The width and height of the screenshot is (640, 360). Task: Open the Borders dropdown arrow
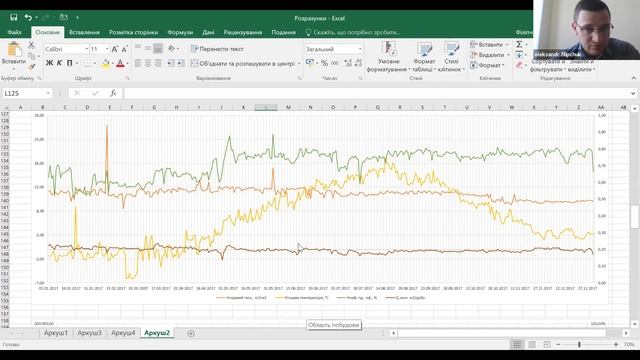pyautogui.click(x=95, y=63)
